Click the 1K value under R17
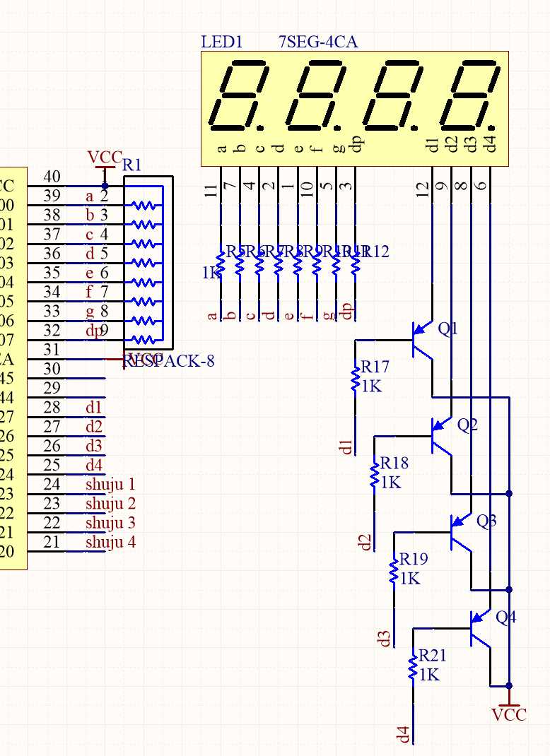Viewport: 550px width, 756px height. click(x=371, y=386)
